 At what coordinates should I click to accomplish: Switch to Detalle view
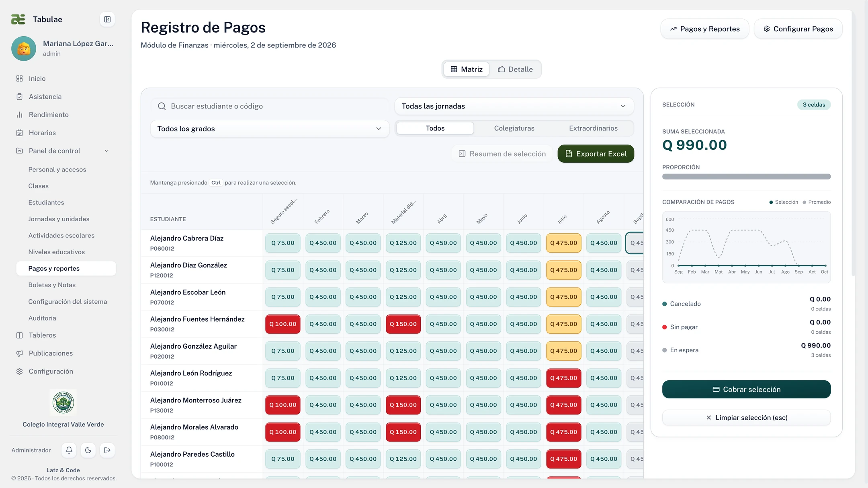(516, 69)
